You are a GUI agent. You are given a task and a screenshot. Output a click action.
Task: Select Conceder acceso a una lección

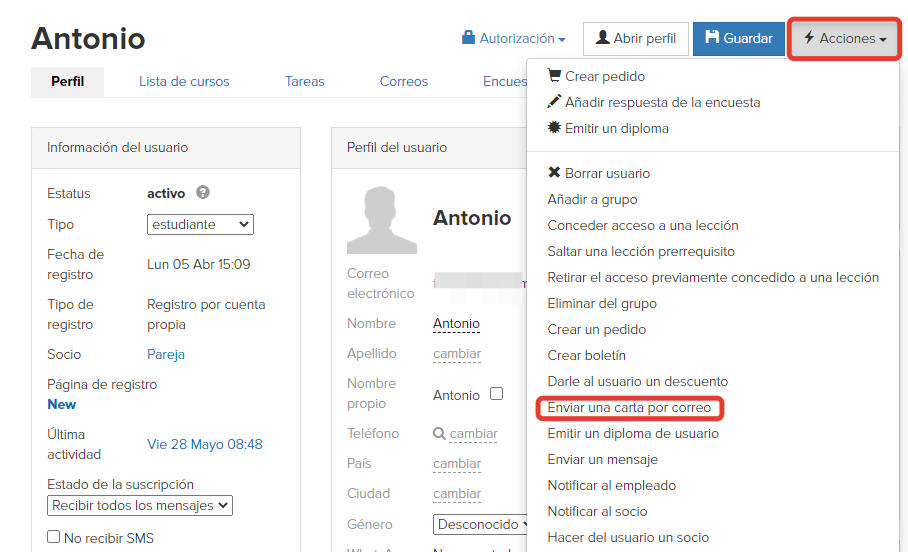643,225
